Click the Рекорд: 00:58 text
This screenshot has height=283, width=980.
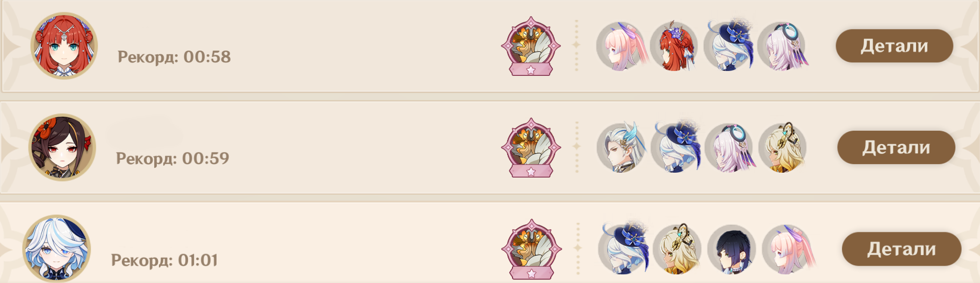coord(174,56)
